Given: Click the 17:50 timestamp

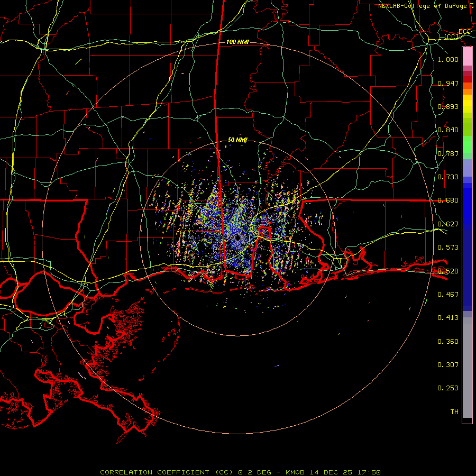Looking at the screenshot, I should tap(369, 472).
